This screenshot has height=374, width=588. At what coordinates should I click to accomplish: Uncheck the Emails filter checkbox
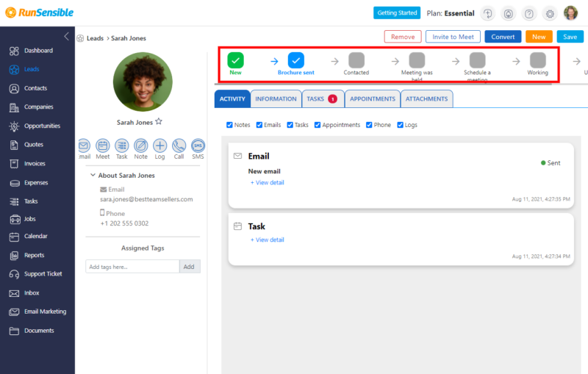tap(259, 125)
